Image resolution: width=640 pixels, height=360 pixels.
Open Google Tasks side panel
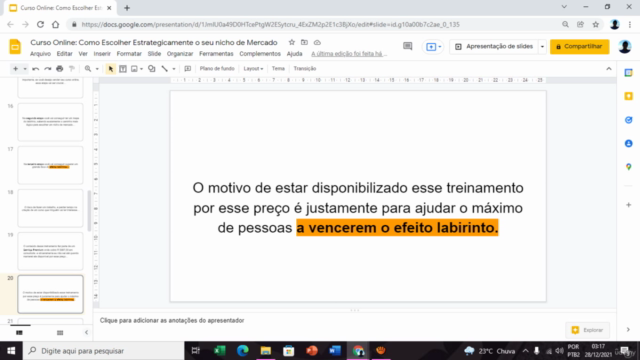(x=629, y=120)
